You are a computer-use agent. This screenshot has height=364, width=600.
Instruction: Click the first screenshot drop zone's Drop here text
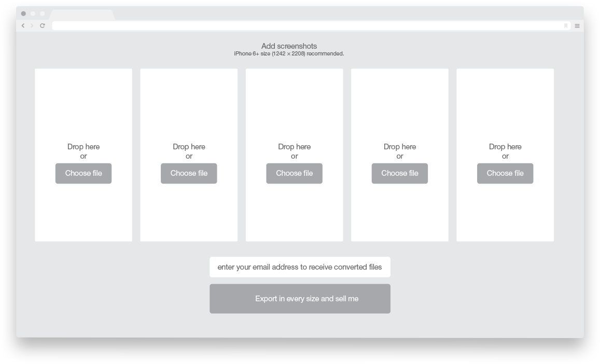coord(83,147)
